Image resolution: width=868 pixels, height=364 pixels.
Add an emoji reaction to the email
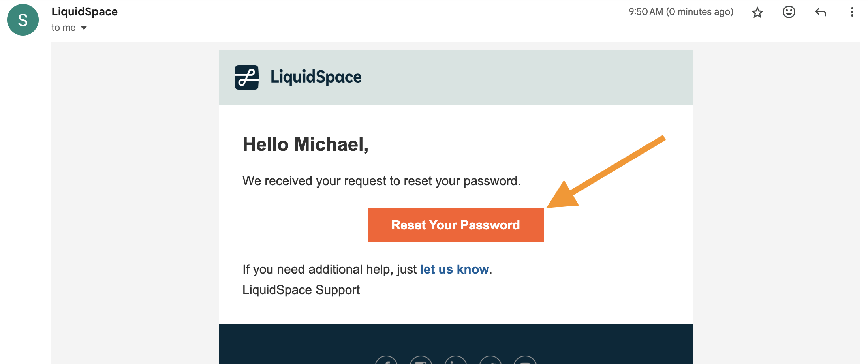click(x=789, y=12)
